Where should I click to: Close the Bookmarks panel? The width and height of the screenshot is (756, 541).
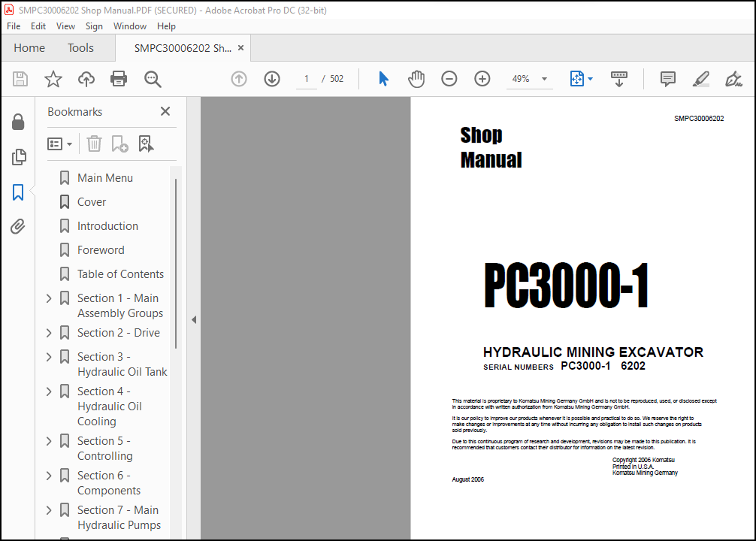(x=165, y=111)
